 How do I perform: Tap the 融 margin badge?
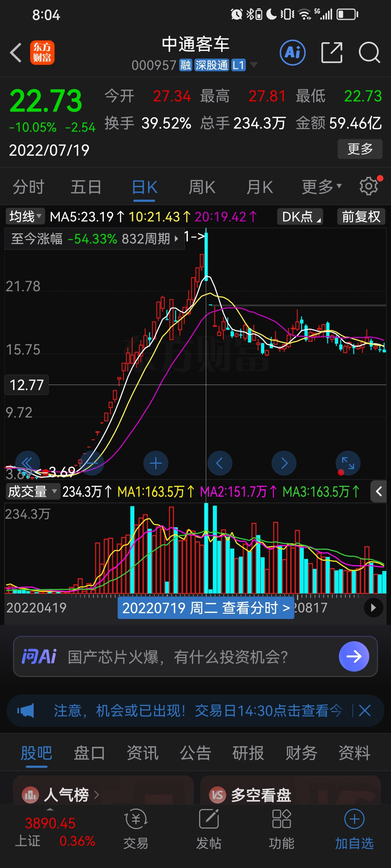(186, 65)
